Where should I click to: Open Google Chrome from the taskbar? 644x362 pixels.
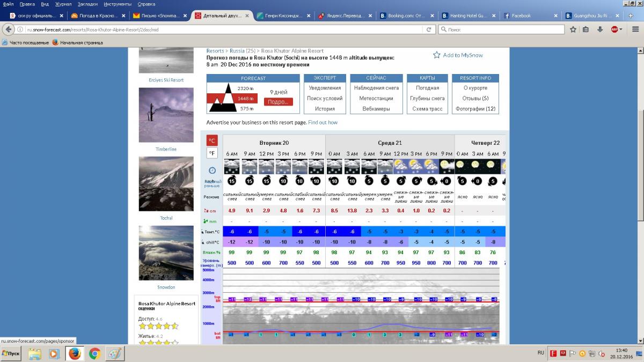point(94,353)
